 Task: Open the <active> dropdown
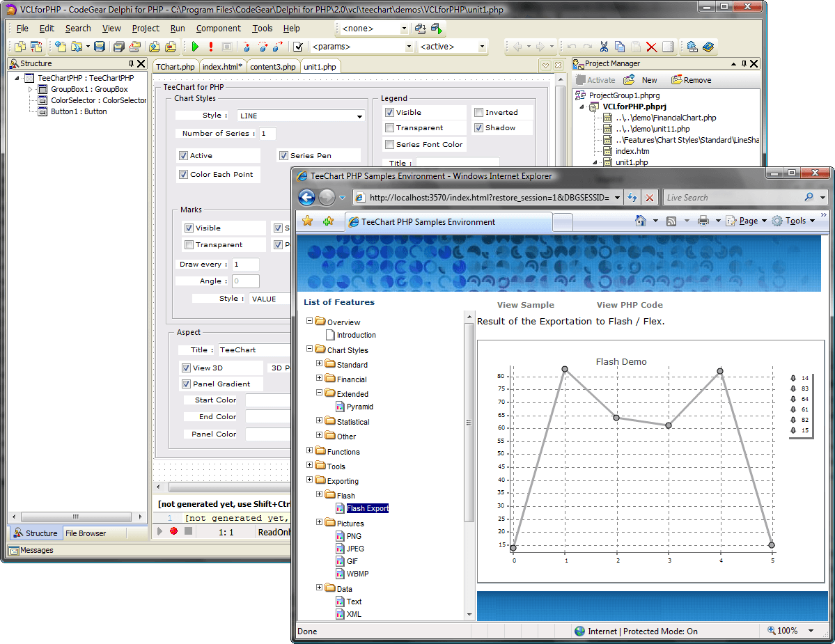click(x=482, y=47)
